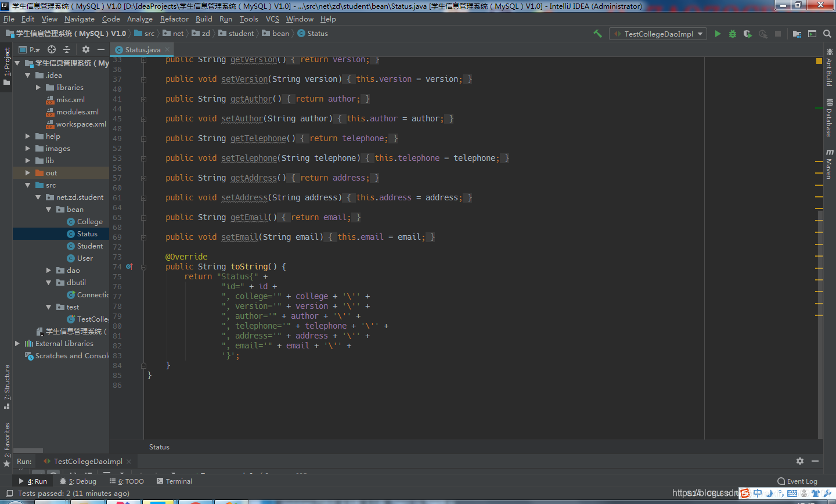Viewport: 836px width, 504px height.
Task: Open Run panel settings gear icon
Action: [800, 461]
